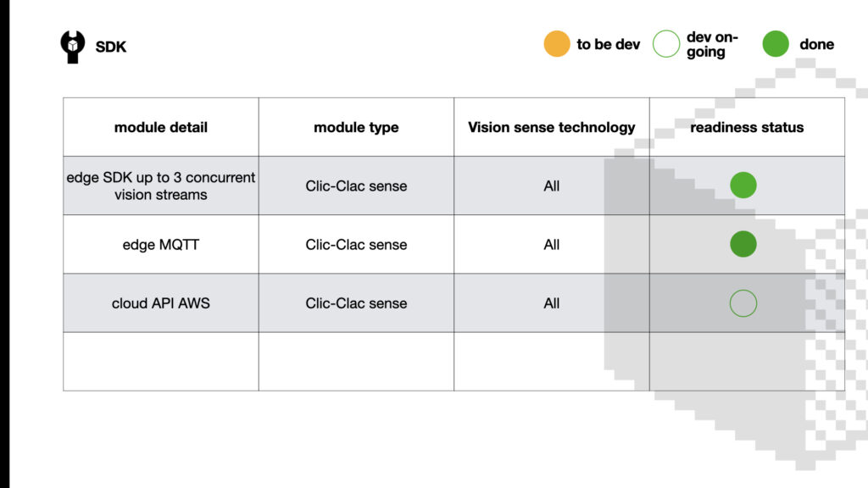Click outlined status circle for cloud API AWS
Screen dimensions: 868x488
[x=743, y=303]
